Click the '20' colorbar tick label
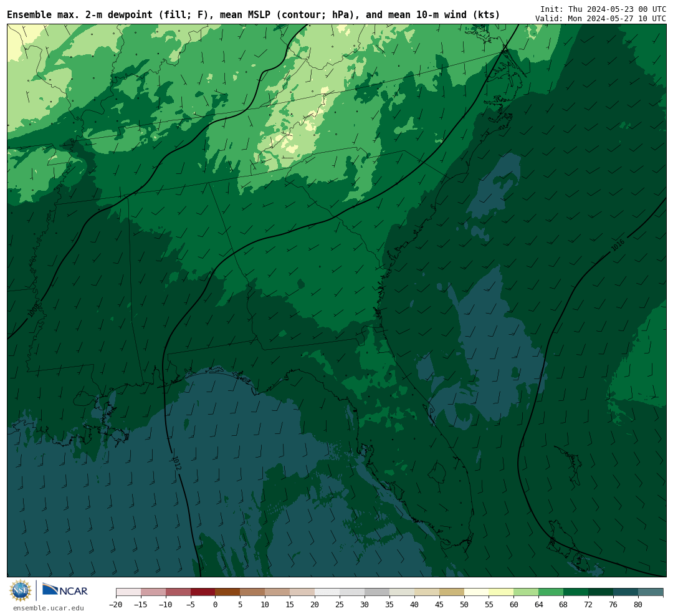Screen dimensions: 673x616 (x=315, y=605)
